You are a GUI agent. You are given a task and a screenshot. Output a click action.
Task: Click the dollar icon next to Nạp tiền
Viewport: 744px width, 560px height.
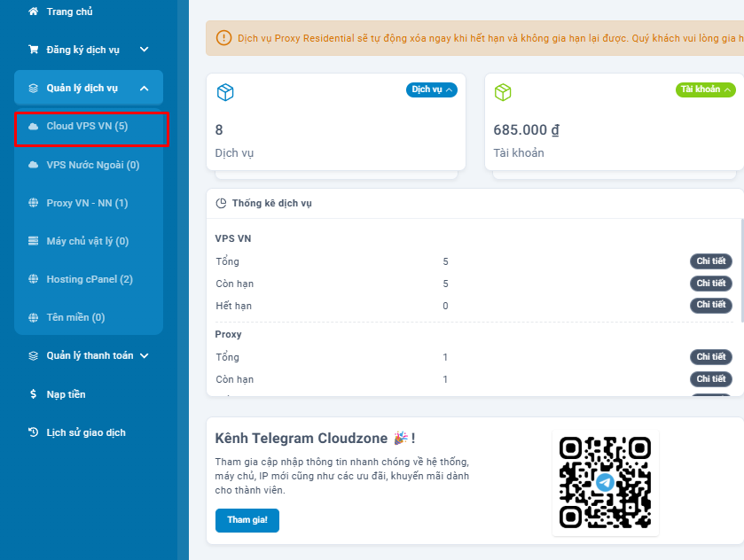(34, 394)
